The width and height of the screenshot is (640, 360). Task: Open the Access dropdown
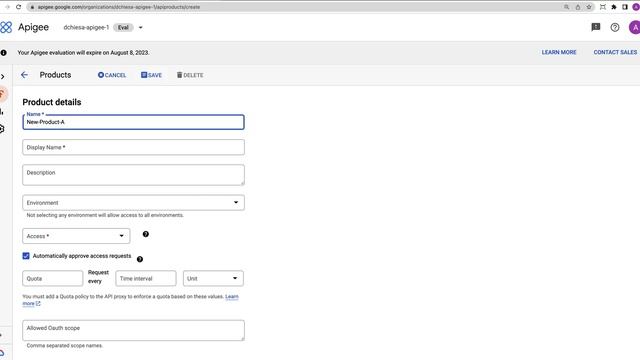point(76,236)
